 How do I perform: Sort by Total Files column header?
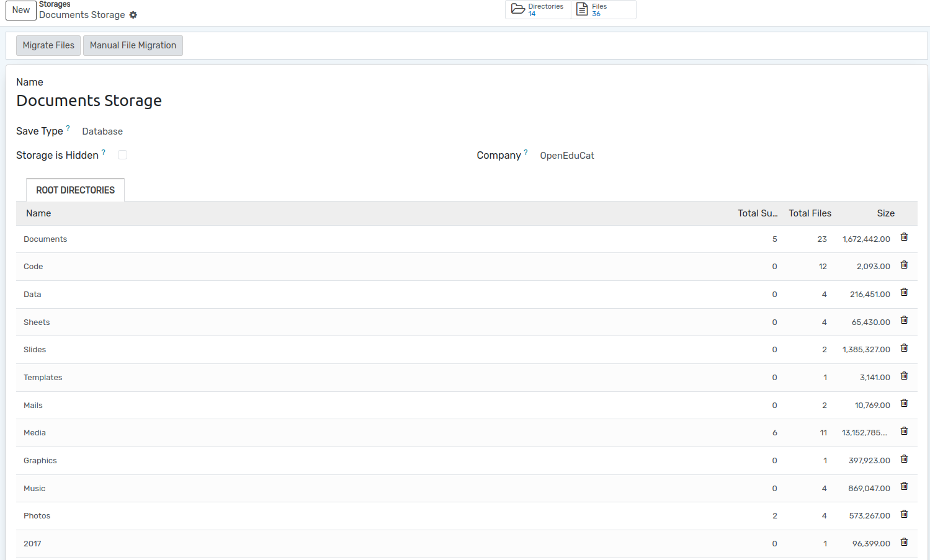(x=810, y=213)
